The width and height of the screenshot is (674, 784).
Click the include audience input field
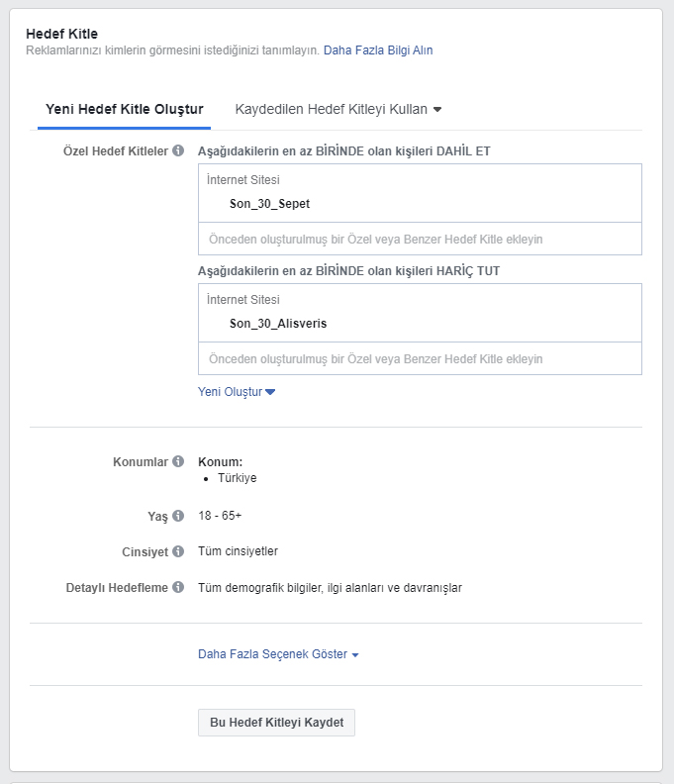tap(420, 239)
